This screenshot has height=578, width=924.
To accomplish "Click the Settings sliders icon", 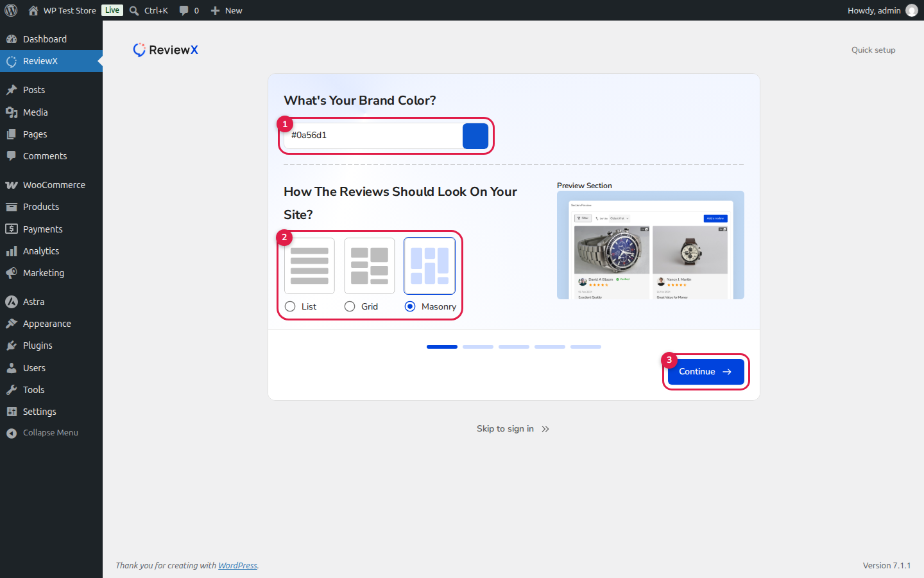I will point(12,412).
